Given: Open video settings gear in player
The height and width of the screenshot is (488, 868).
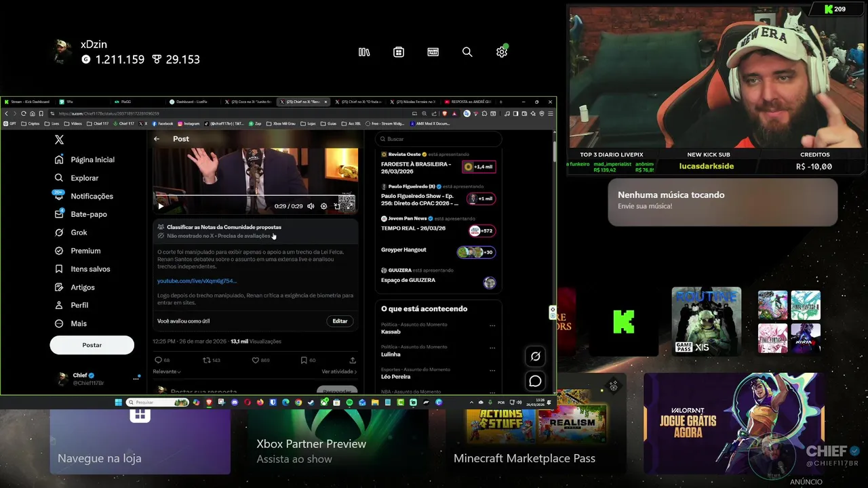Looking at the screenshot, I should (x=323, y=206).
